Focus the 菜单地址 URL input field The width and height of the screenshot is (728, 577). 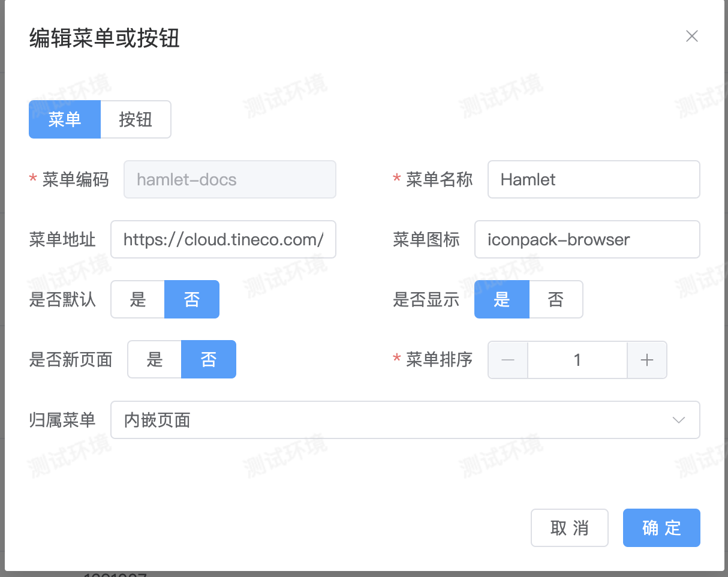click(223, 239)
